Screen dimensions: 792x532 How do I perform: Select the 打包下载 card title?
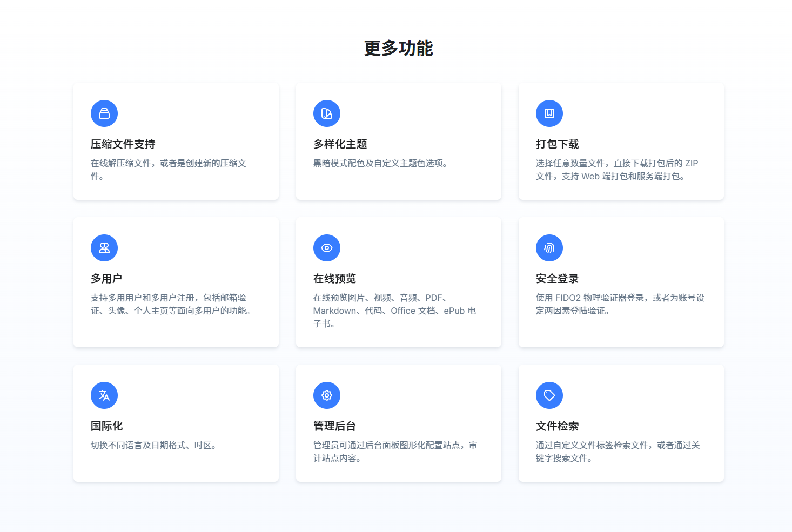[x=558, y=144]
